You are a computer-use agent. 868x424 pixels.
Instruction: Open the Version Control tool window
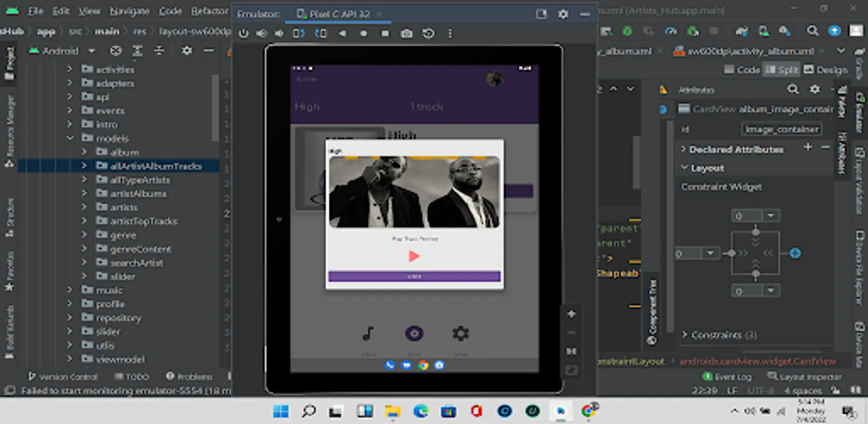63,376
